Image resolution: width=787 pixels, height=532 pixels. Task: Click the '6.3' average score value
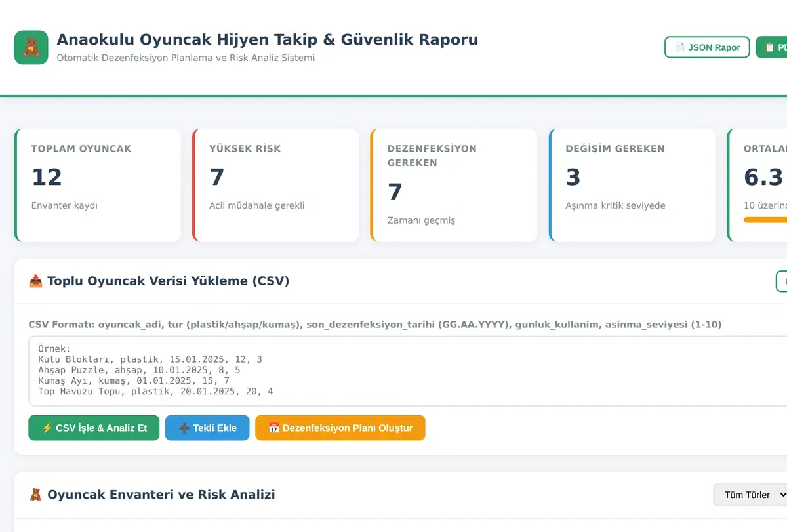tap(763, 177)
